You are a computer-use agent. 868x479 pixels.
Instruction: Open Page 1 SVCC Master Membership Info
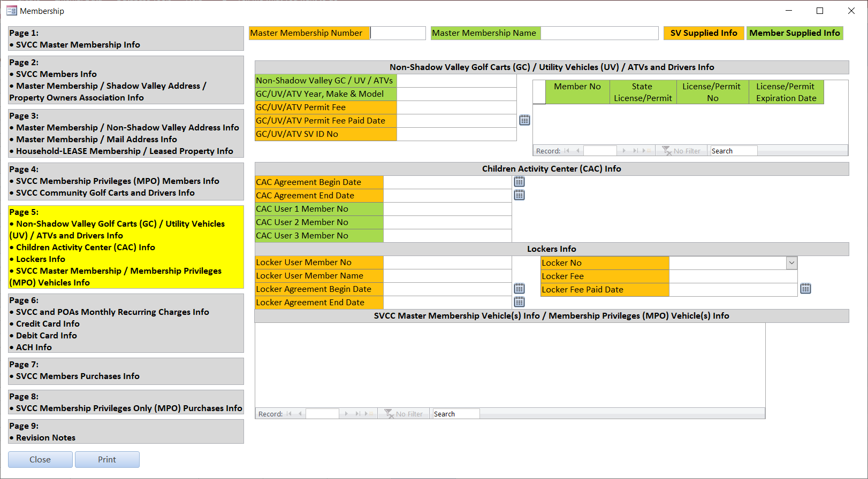126,38
